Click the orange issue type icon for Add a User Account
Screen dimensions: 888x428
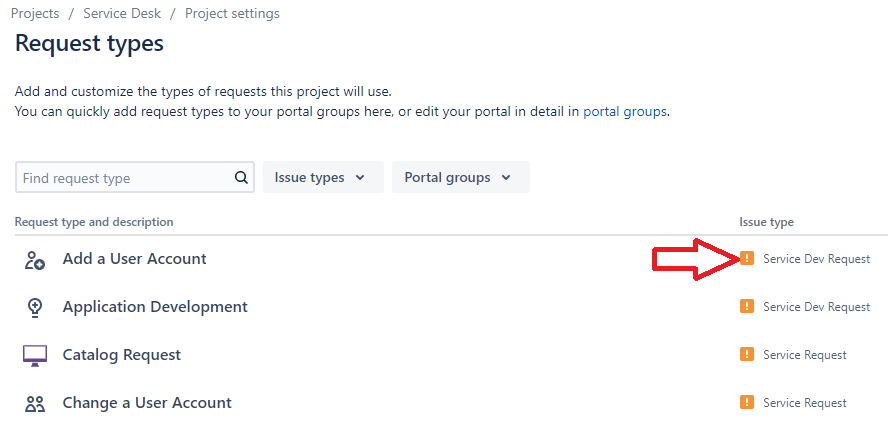[747, 259]
